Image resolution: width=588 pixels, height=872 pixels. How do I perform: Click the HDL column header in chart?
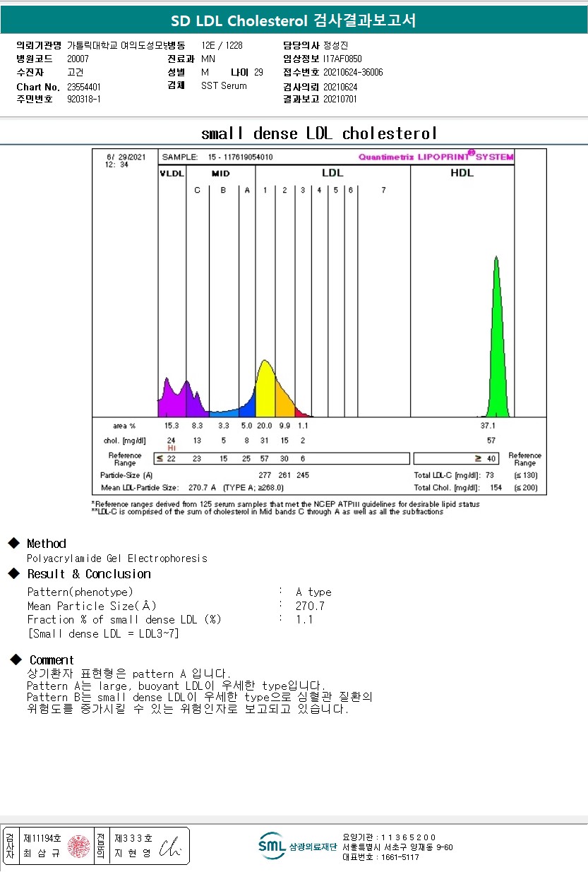pyautogui.click(x=462, y=173)
